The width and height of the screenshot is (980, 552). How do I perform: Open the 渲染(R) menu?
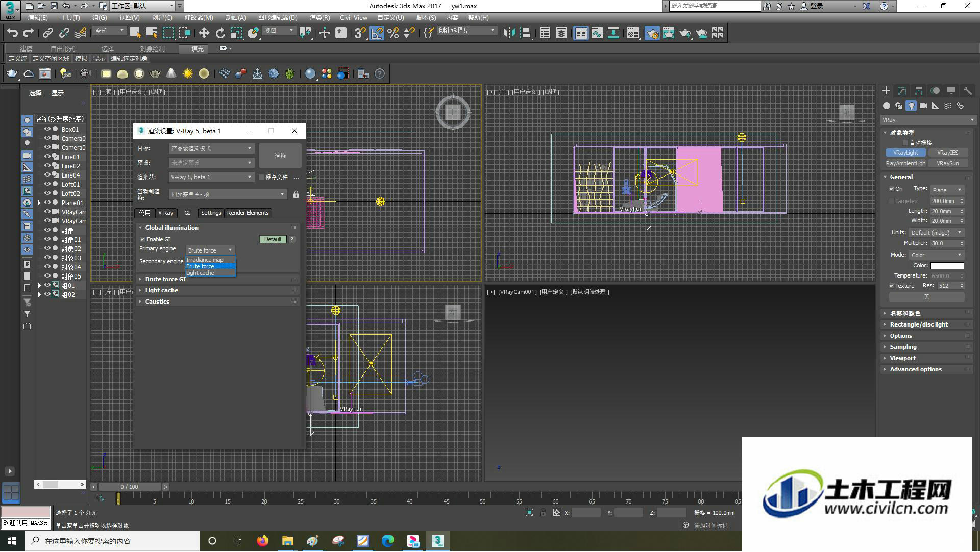(x=320, y=17)
